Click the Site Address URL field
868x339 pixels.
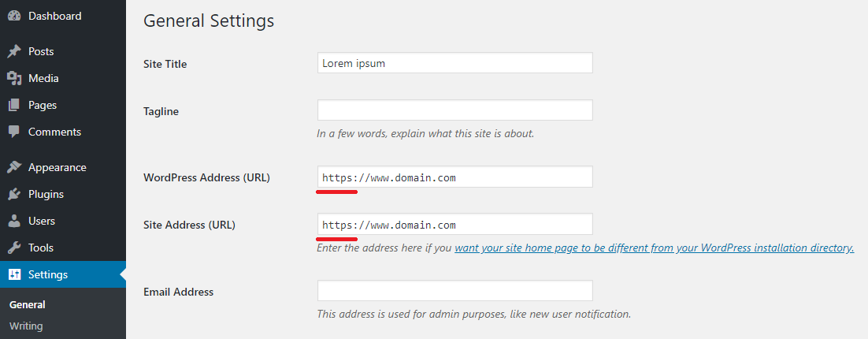point(455,225)
